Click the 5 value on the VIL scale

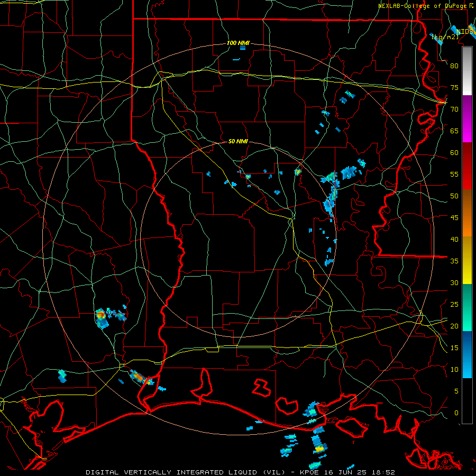coord(456,391)
